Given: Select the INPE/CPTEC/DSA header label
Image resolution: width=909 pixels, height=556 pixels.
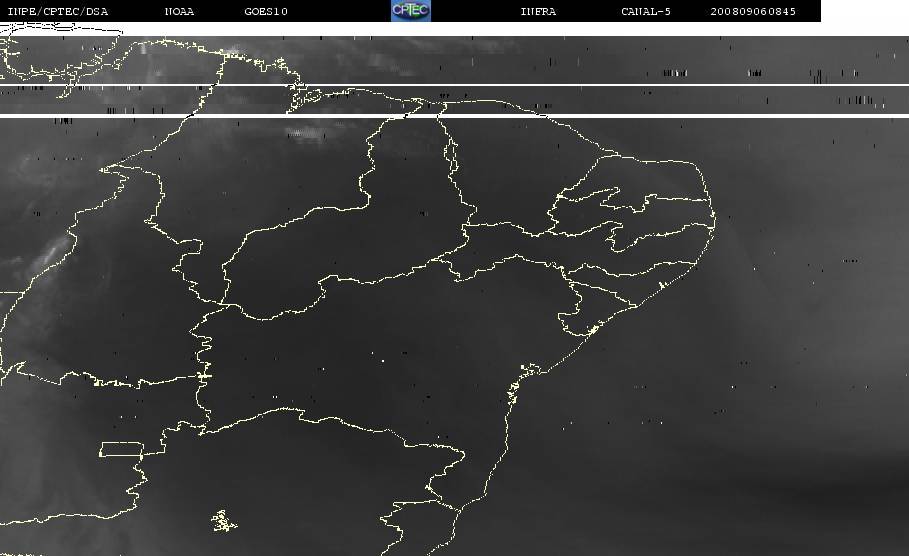Looking at the screenshot, I should coord(58,12).
